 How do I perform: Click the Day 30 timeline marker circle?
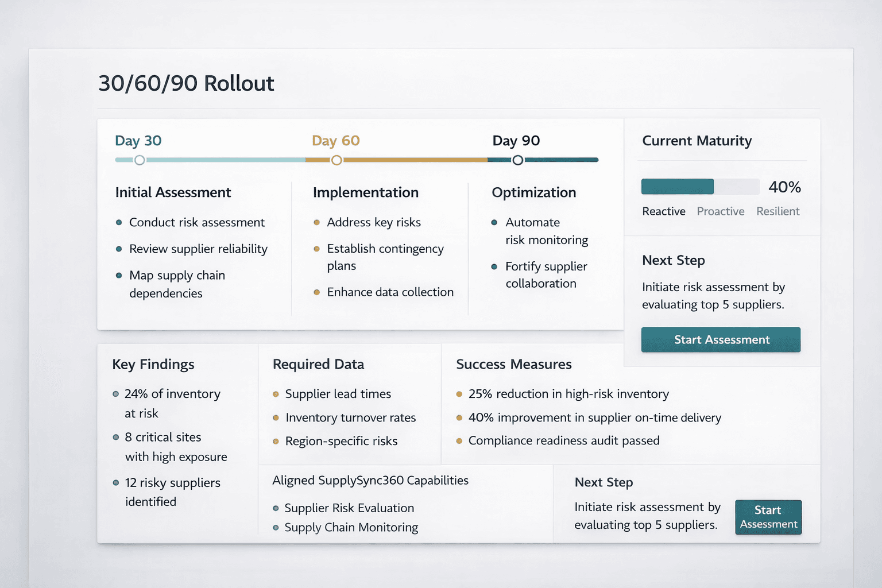click(139, 160)
